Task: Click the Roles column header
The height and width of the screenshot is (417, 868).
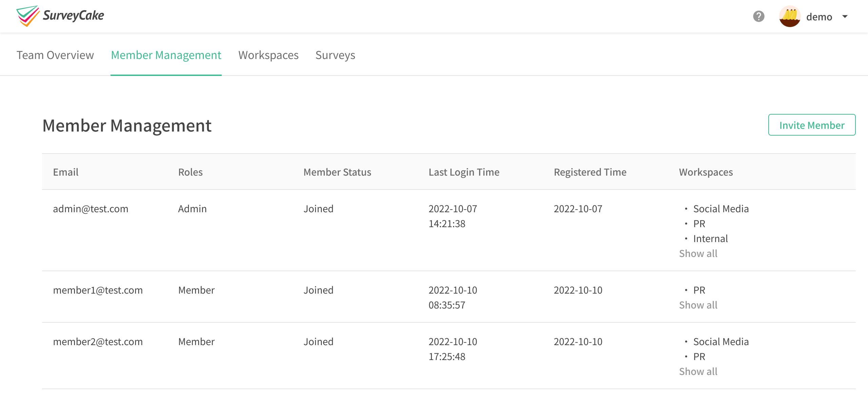Action: click(x=191, y=172)
